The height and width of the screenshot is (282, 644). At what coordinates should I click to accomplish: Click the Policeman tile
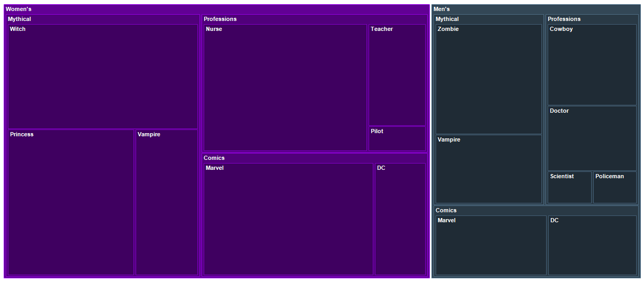[x=615, y=188]
